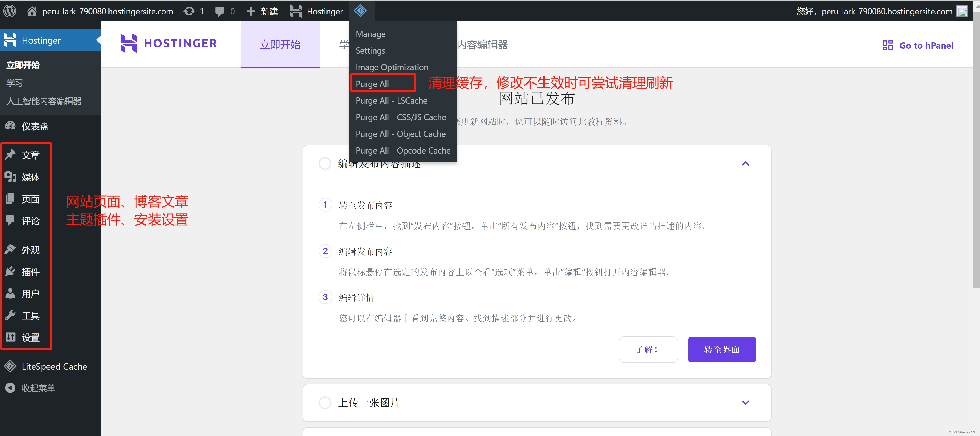980x436 pixels.
Task: Click the 插件 plug icon
Action: 10,271
